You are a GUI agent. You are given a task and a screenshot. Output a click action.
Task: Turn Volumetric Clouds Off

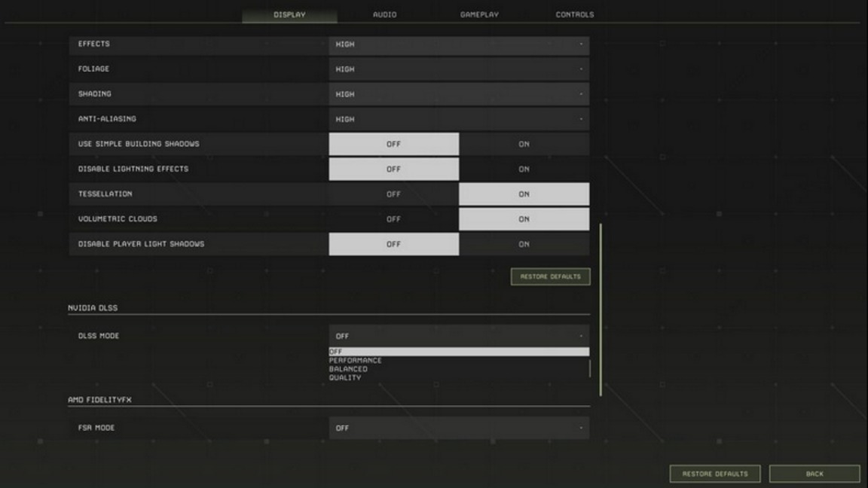(393, 219)
